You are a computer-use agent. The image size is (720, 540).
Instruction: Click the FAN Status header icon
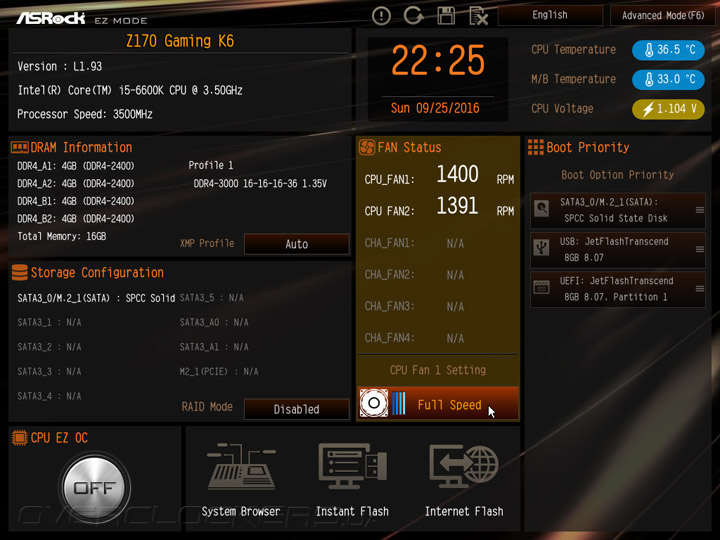[367, 147]
